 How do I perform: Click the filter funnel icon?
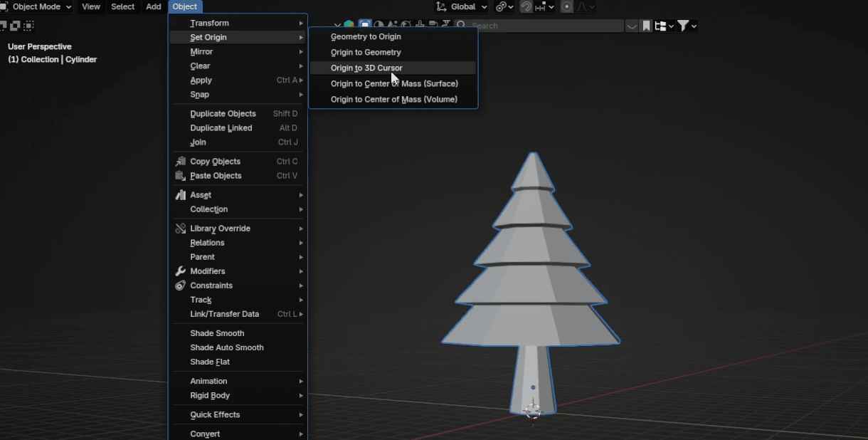683,26
